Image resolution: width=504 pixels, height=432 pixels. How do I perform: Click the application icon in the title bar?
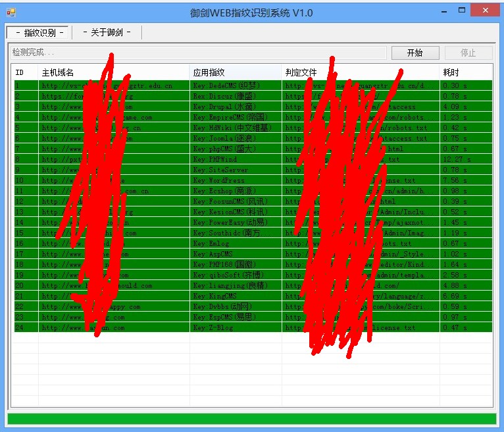click(11, 12)
